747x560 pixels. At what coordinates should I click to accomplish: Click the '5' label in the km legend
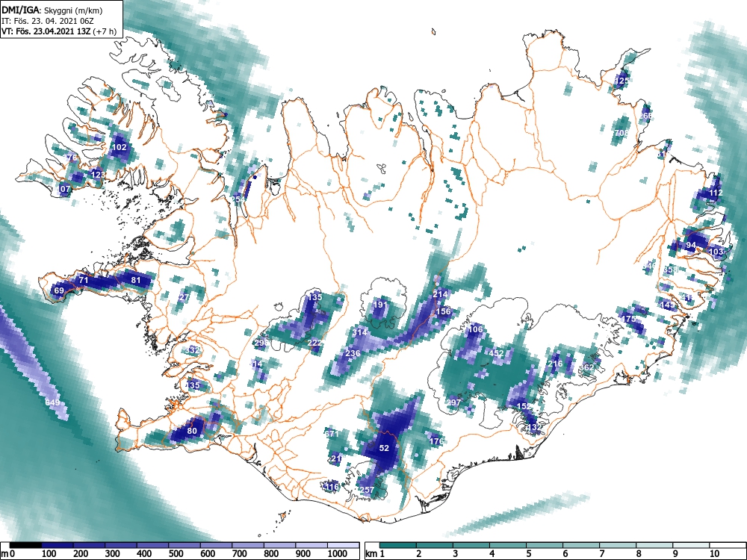click(x=529, y=554)
